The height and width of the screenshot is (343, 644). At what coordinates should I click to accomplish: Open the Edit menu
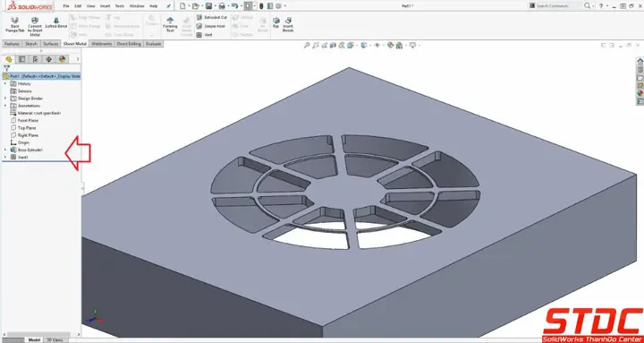[78, 6]
